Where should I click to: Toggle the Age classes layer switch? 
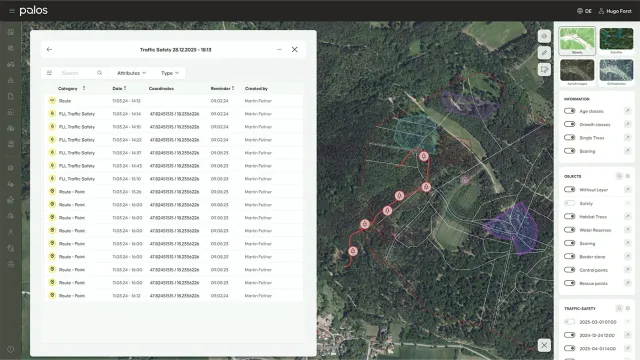click(569, 111)
